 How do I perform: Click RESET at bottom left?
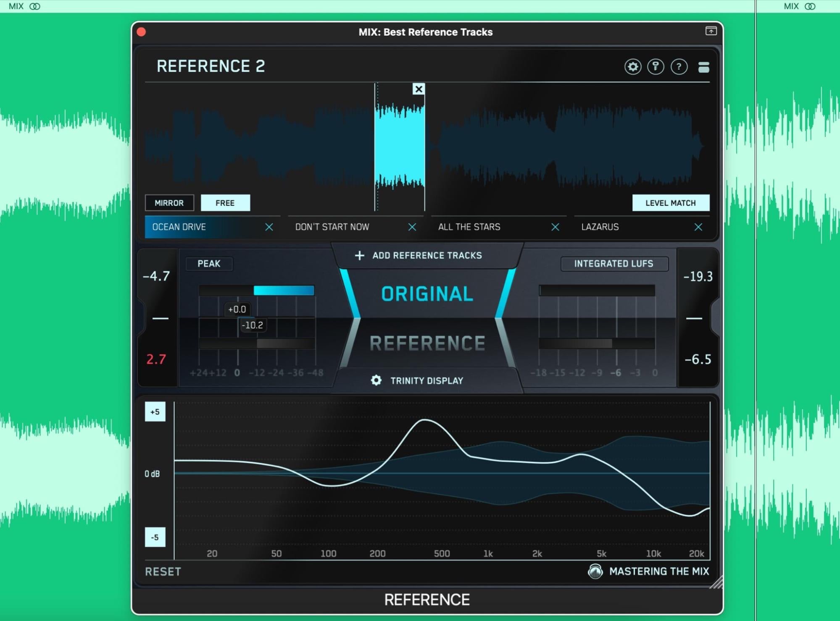point(163,571)
